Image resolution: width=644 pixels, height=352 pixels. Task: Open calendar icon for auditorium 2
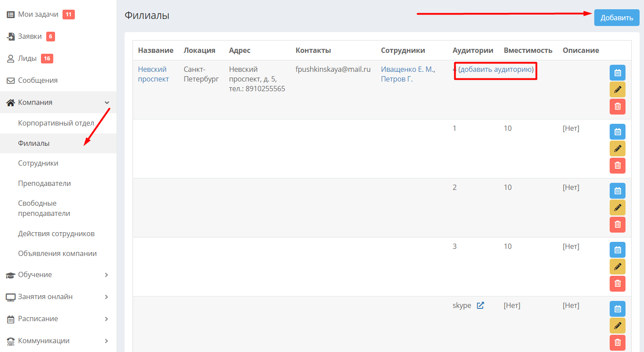click(617, 191)
